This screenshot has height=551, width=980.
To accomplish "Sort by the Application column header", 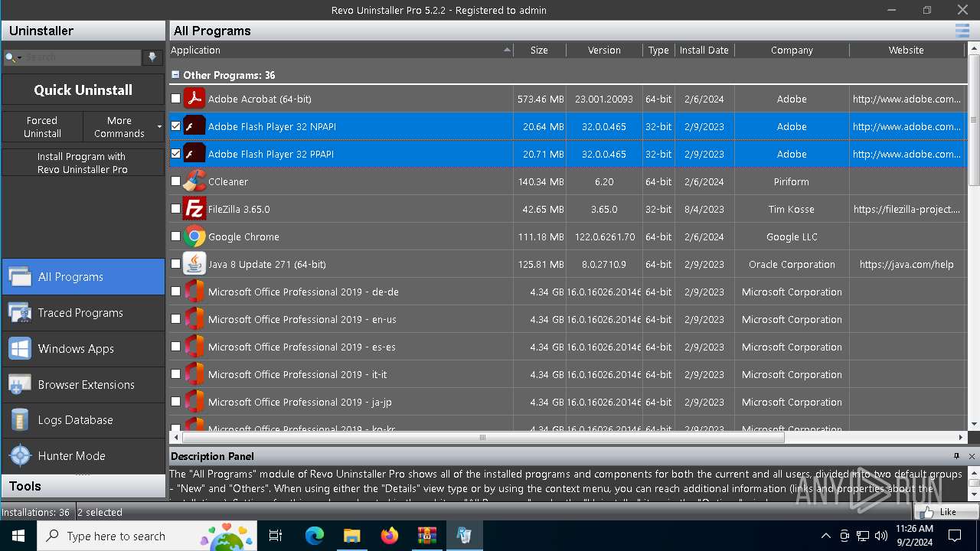I will coord(341,50).
